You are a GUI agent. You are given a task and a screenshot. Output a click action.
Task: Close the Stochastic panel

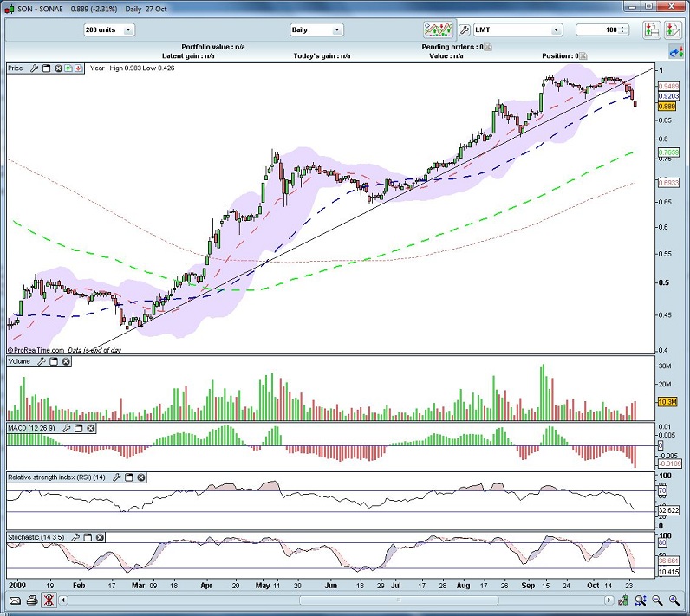point(100,537)
